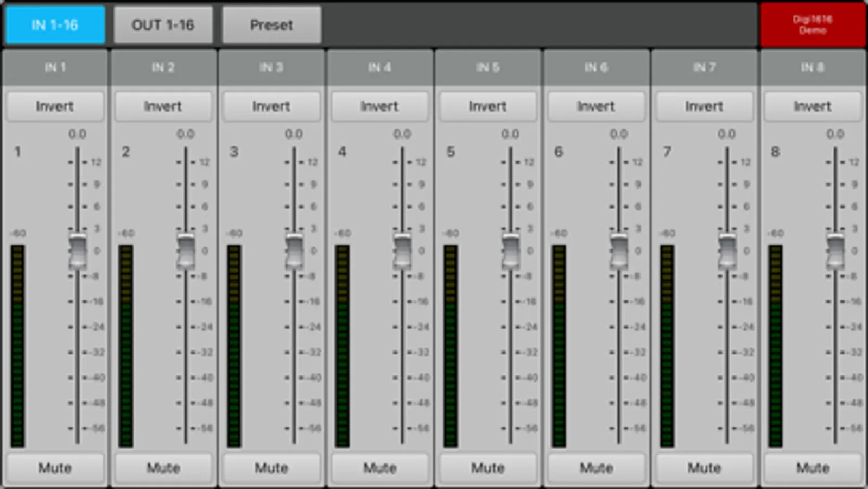
Task: Select the IN 5 channel header
Action: pos(487,67)
